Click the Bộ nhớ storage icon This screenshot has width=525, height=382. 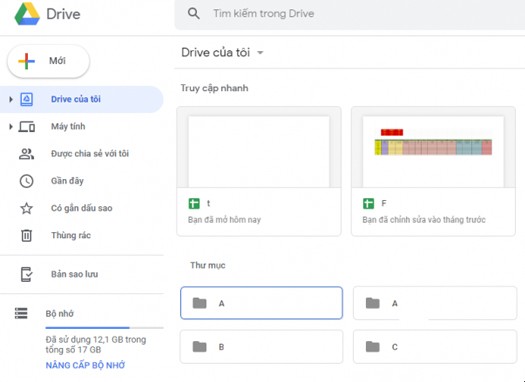pyautogui.click(x=21, y=313)
